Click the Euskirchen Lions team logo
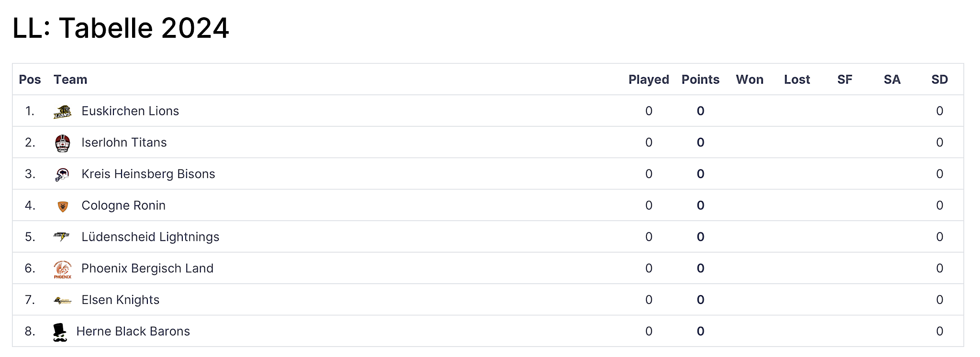Screen dimensions: 980x357 (x=63, y=112)
